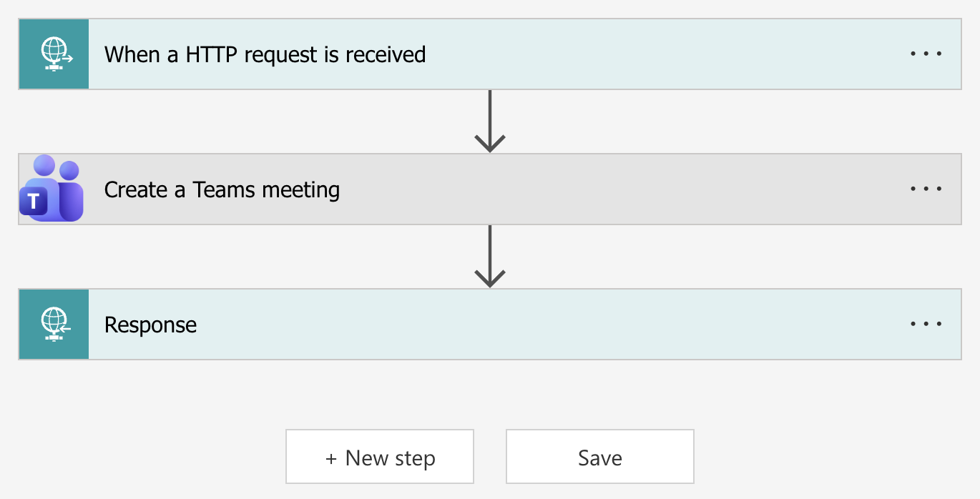Viewport: 980px width, 499px height.
Task: Select blank header area of Response card
Action: point(536,325)
